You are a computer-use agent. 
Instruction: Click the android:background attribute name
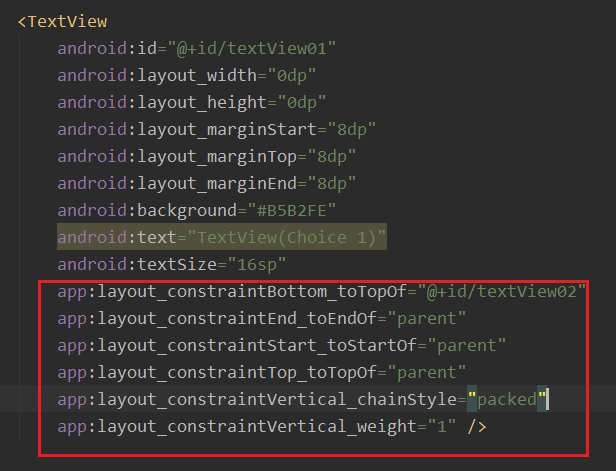point(147,211)
